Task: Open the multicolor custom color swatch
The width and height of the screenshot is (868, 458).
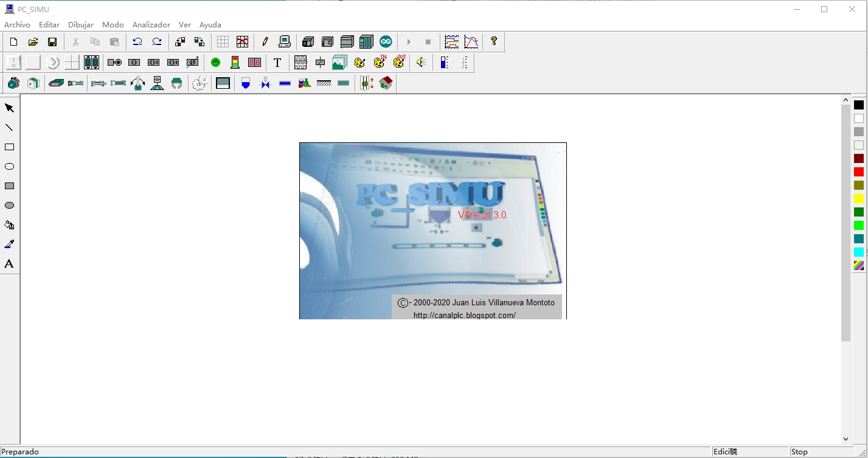Action: 859,266
